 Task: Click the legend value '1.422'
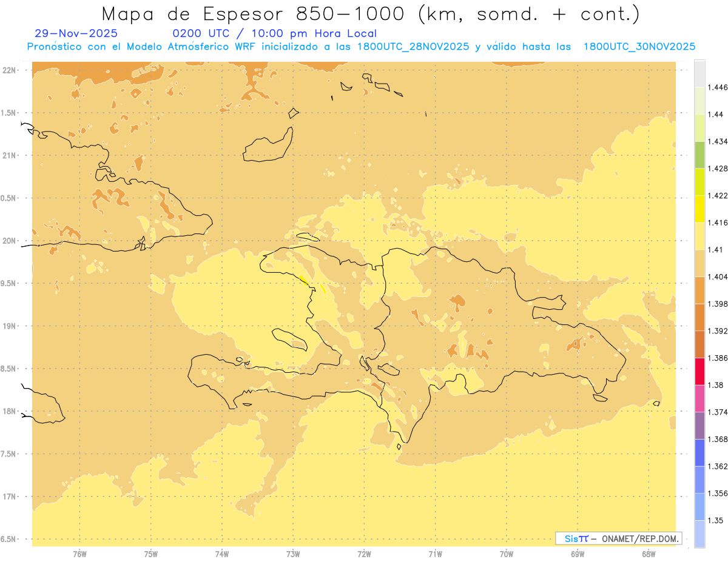(x=718, y=196)
